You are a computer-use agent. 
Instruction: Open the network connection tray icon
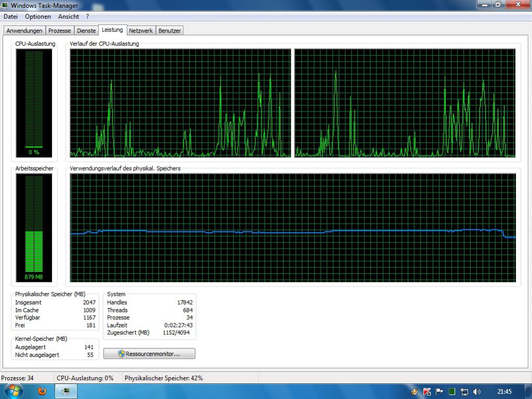point(464,392)
